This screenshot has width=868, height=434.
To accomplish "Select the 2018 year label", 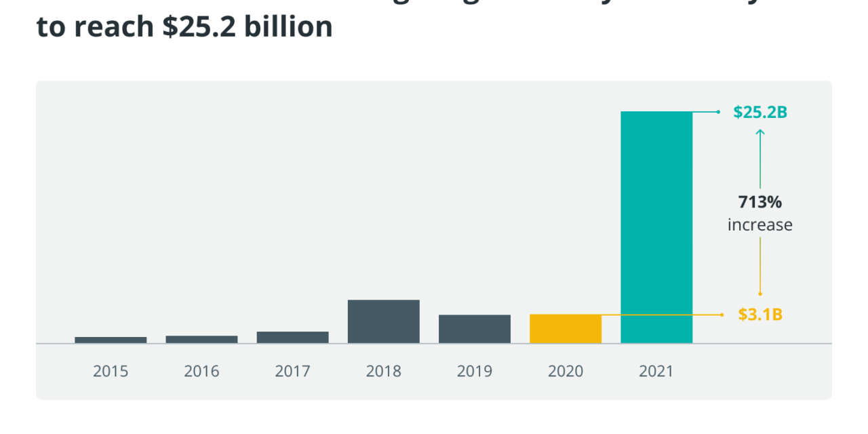I will tap(383, 372).
